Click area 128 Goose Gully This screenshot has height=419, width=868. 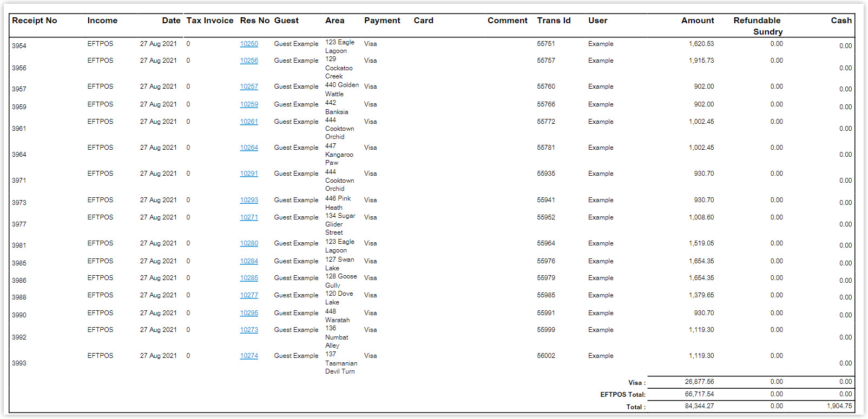[341, 281]
